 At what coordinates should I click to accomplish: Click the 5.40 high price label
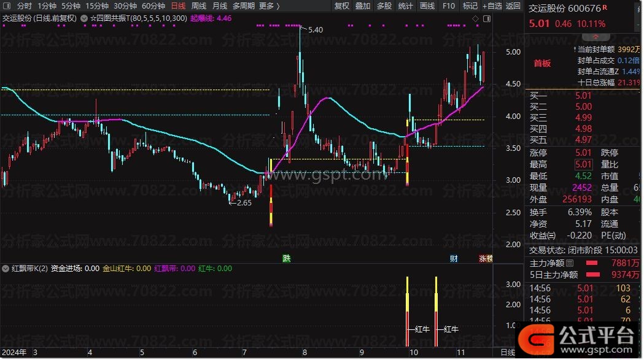point(316,29)
